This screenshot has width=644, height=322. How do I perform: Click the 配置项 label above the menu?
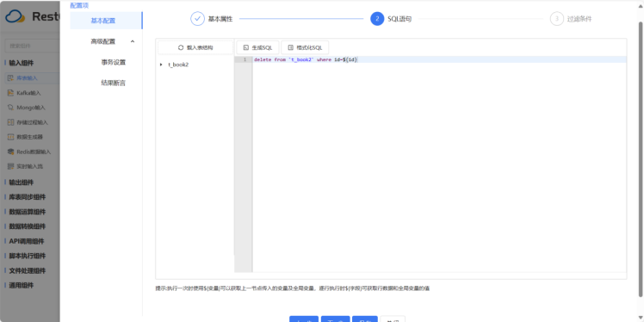[x=79, y=6]
